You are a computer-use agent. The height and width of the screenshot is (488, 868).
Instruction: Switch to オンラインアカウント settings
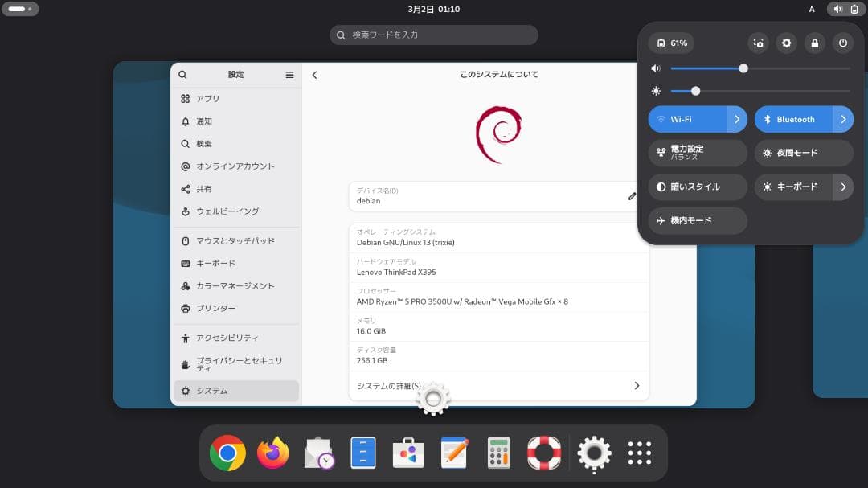pos(235,166)
